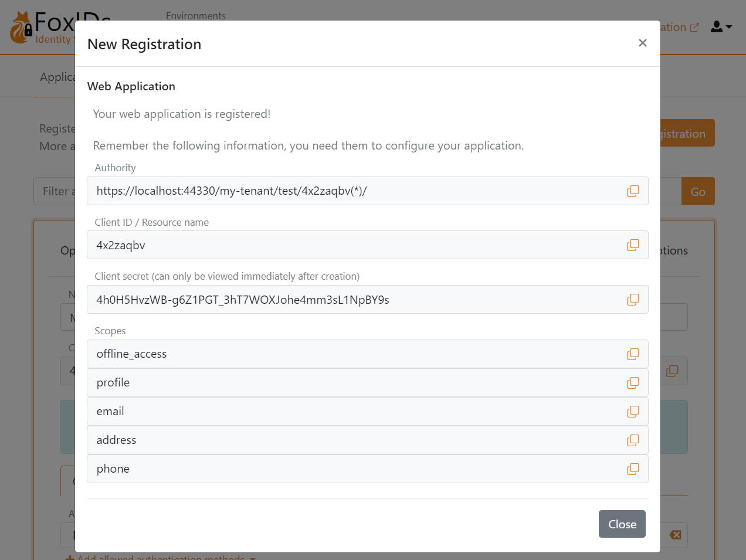Copy the client secret value
Viewport: 746px width, 560px height.
(633, 300)
